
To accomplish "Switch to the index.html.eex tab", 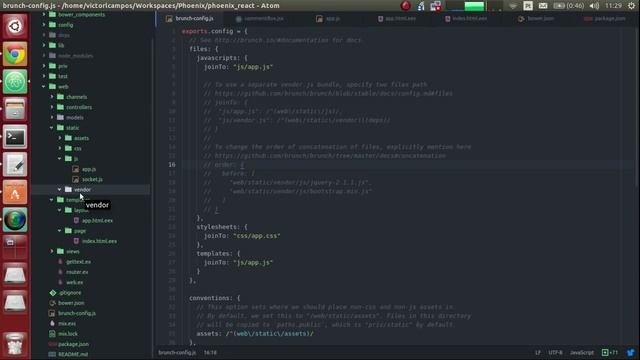I will tap(466, 18).
